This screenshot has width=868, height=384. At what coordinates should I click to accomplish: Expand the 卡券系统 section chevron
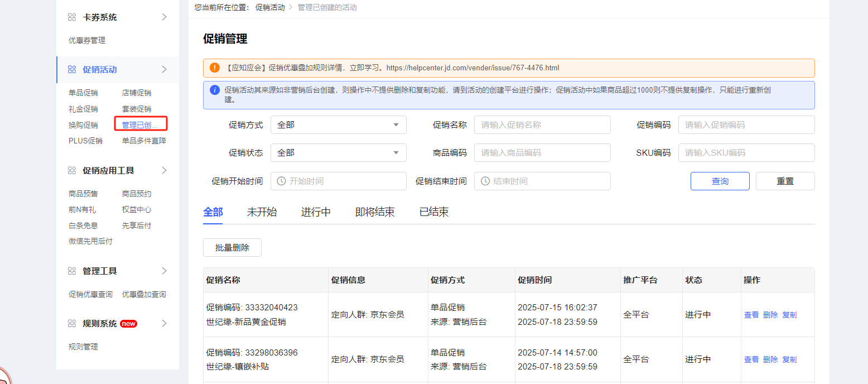point(164,17)
